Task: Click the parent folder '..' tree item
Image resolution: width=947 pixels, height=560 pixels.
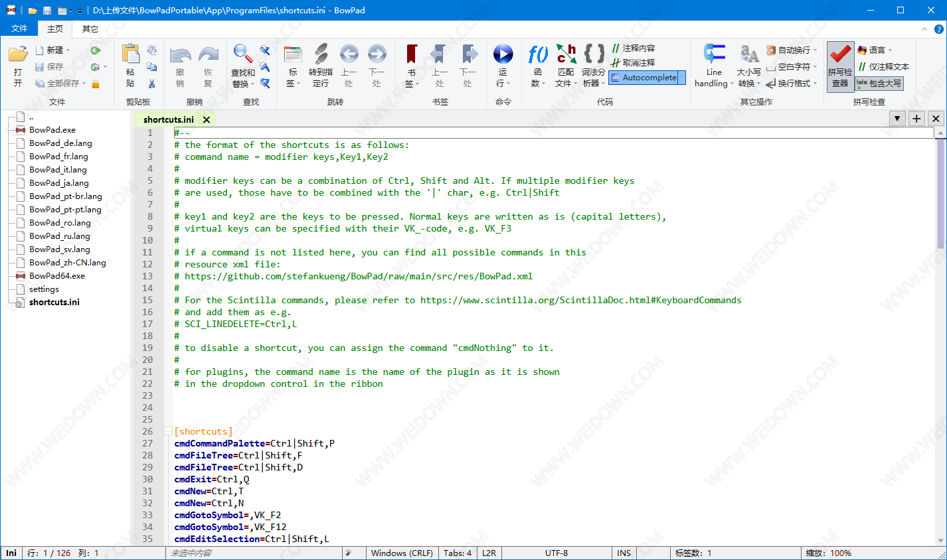Action: tap(31, 117)
